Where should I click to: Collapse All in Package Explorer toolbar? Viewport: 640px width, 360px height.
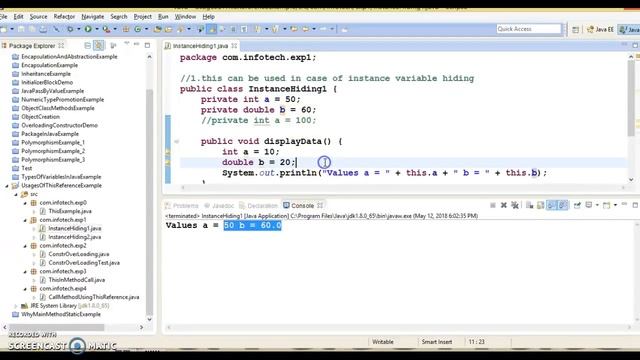88,46
